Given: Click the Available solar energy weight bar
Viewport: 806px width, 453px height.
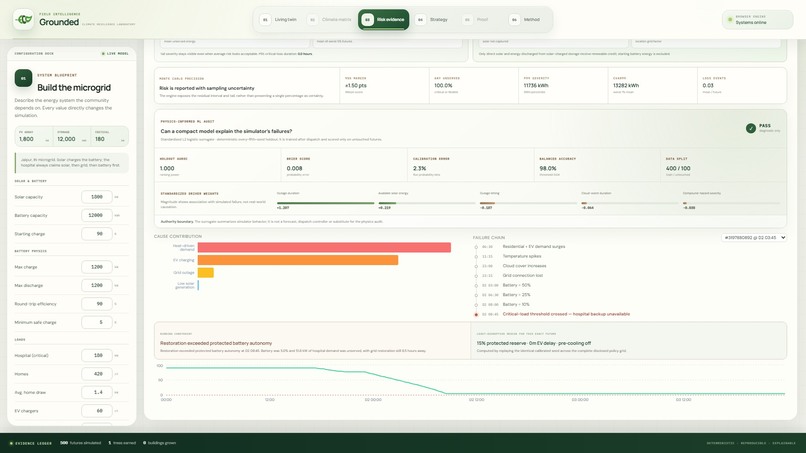Looking at the screenshot, I should point(427,203).
